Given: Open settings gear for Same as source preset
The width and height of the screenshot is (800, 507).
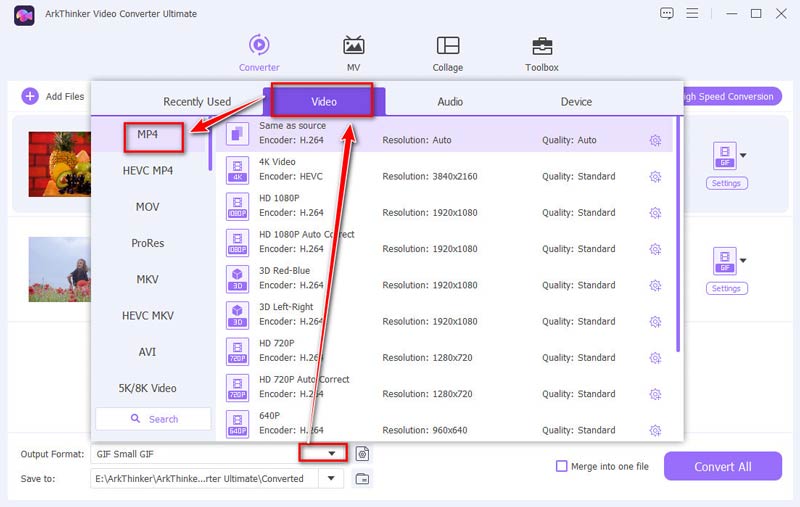Looking at the screenshot, I should pos(655,140).
